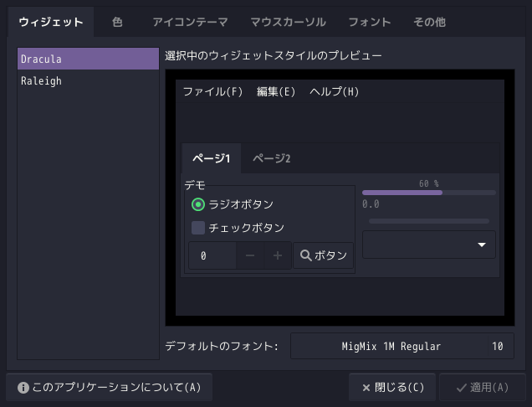Image resolution: width=532 pixels, height=407 pixels.
Task: Click the spin box value field
Action: (x=212, y=255)
